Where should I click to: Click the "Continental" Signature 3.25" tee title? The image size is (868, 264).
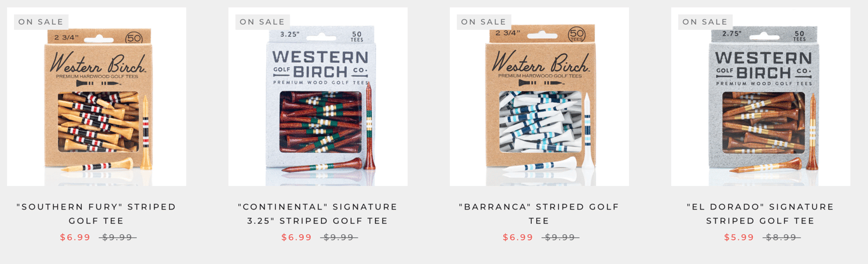tap(318, 214)
